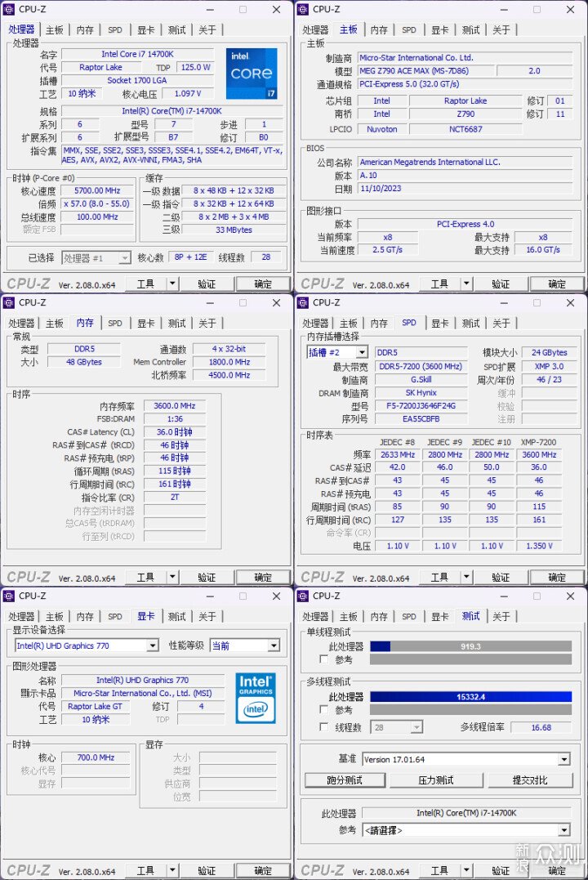Image resolution: width=588 pixels, height=880 pixels.
Task: Switch to 显卡 tab in SPD window
Action: (x=440, y=324)
